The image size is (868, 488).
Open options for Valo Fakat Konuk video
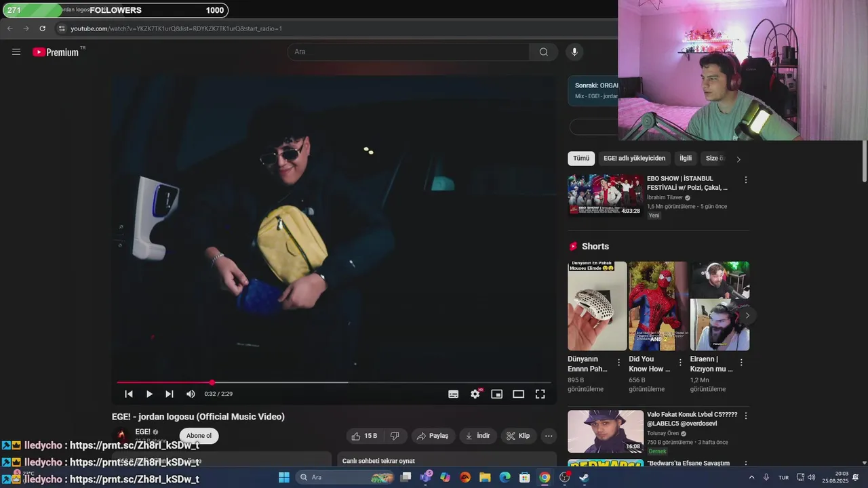[746, 415]
